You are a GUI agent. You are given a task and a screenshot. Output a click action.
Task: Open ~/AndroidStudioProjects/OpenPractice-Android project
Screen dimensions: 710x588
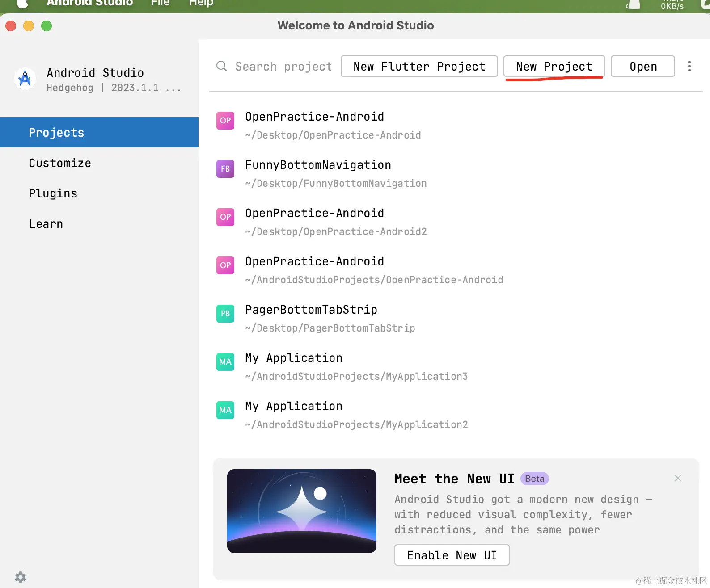pyautogui.click(x=456, y=270)
